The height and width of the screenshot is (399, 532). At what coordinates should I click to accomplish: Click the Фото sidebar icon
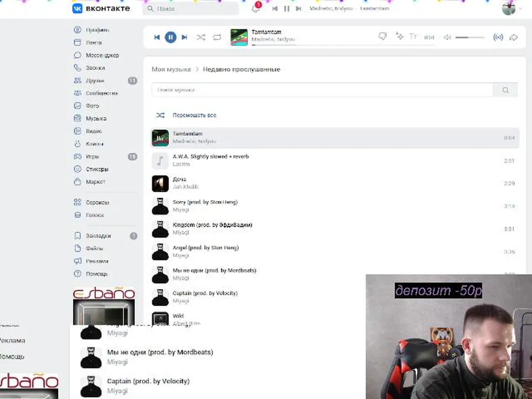click(x=78, y=106)
